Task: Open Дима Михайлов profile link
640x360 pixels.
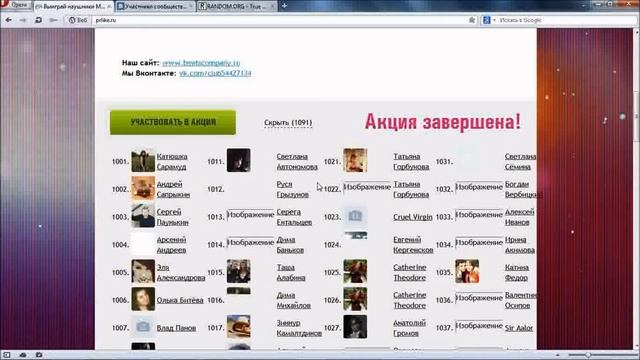Action: (293, 300)
